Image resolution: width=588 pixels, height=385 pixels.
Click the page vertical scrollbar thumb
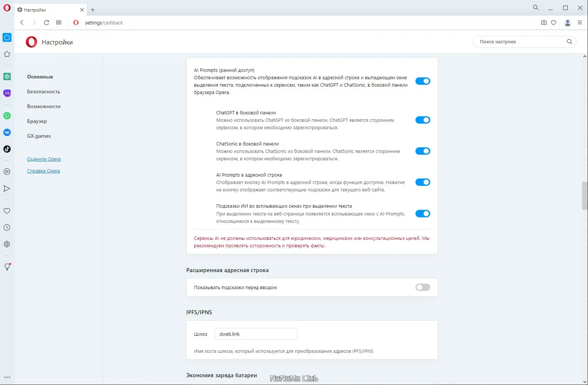point(585,195)
